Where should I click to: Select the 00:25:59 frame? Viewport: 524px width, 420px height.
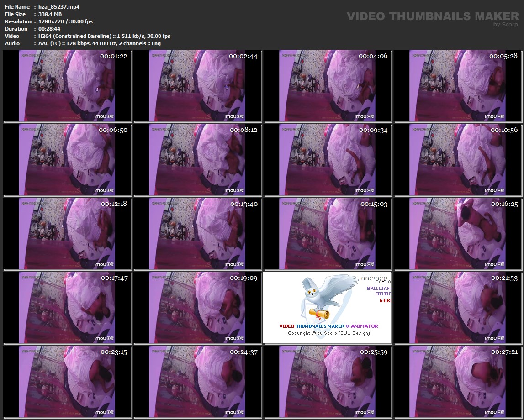tap(328, 382)
